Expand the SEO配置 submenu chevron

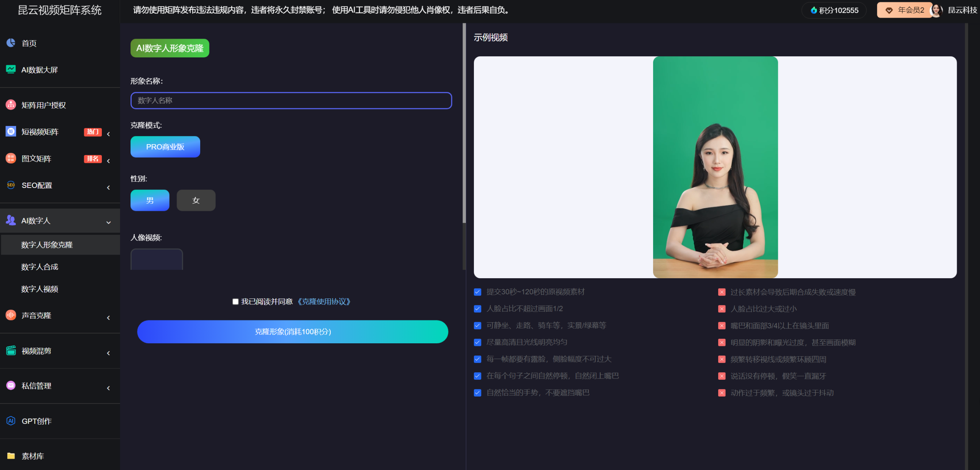pos(108,187)
